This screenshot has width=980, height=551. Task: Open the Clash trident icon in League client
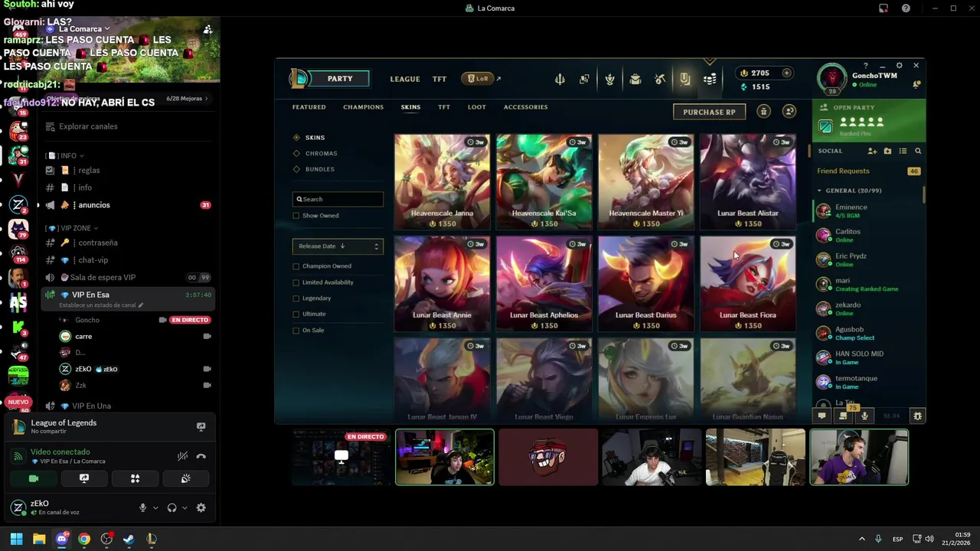pos(560,79)
